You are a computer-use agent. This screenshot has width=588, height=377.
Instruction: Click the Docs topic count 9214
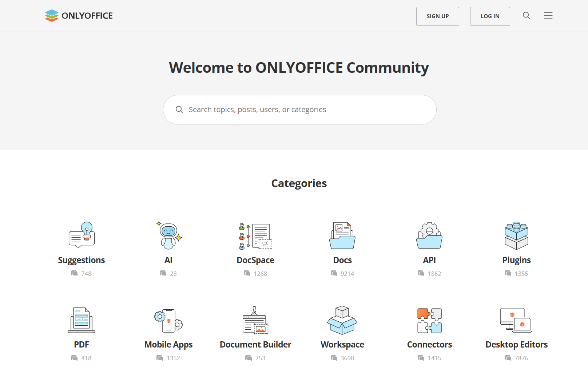(x=347, y=274)
